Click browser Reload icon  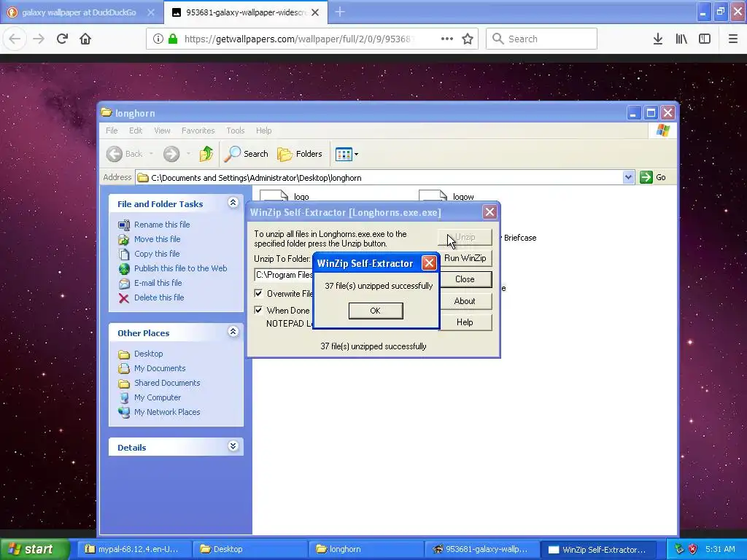[62, 39]
